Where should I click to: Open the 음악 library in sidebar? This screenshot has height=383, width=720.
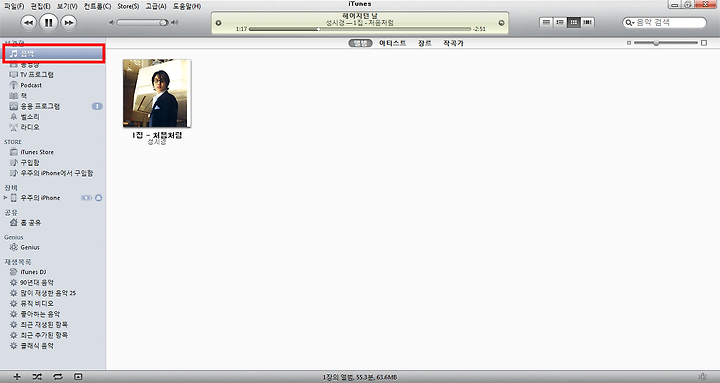(54, 54)
